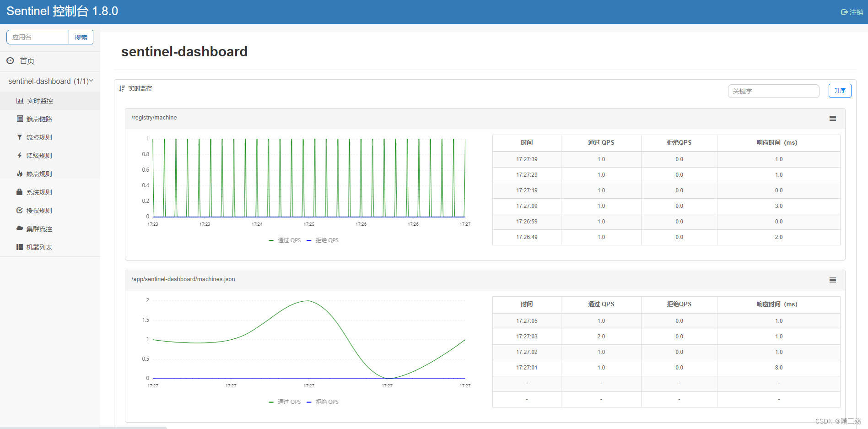868x429 pixels.
Task: Click the sentinel-dashboard page heading
Action: click(x=184, y=52)
